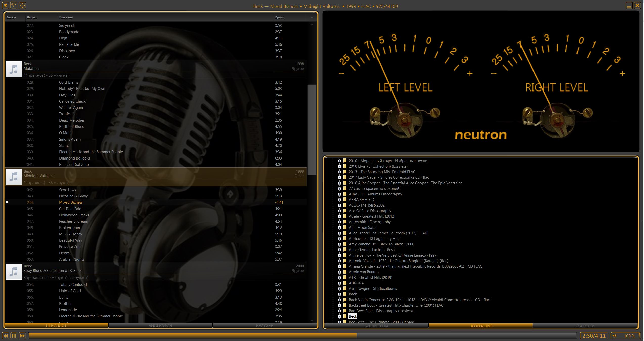Click the four-arrows move window icon
Image resolution: width=644 pixels, height=341 pixels.
pyautogui.click(x=22, y=5)
